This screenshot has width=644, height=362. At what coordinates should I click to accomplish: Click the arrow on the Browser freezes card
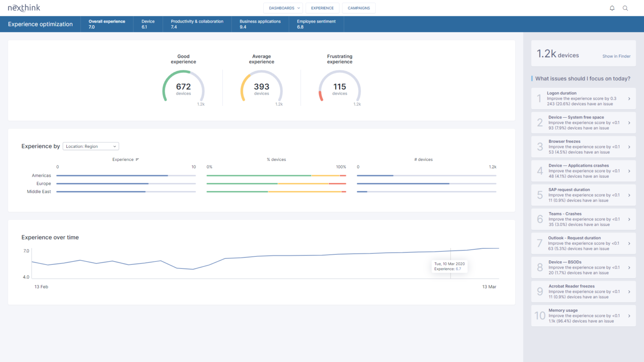[x=628, y=147]
